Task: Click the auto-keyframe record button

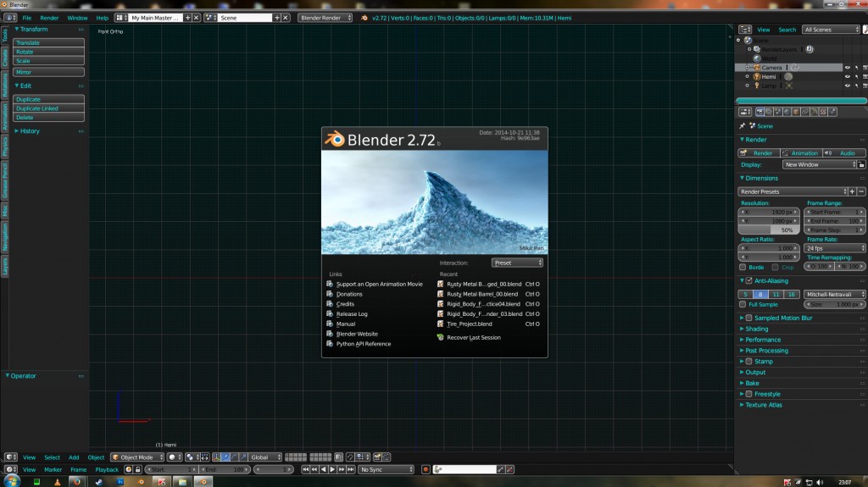Action: pyautogui.click(x=426, y=469)
